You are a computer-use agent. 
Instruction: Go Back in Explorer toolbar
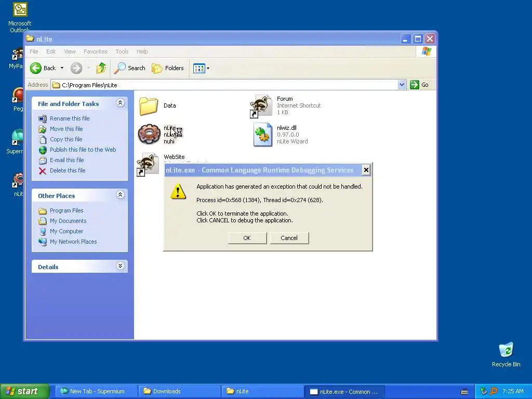click(x=43, y=68)
